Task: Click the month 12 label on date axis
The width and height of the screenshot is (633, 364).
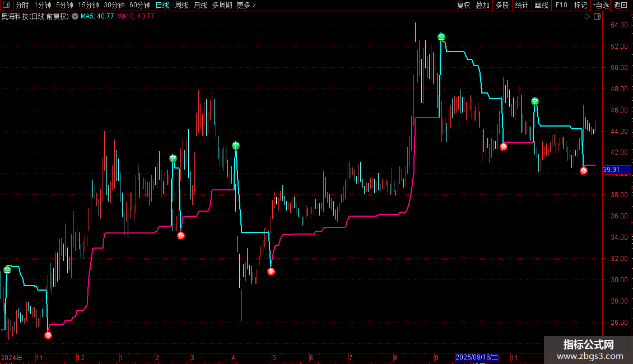Action: coord(81,357)
